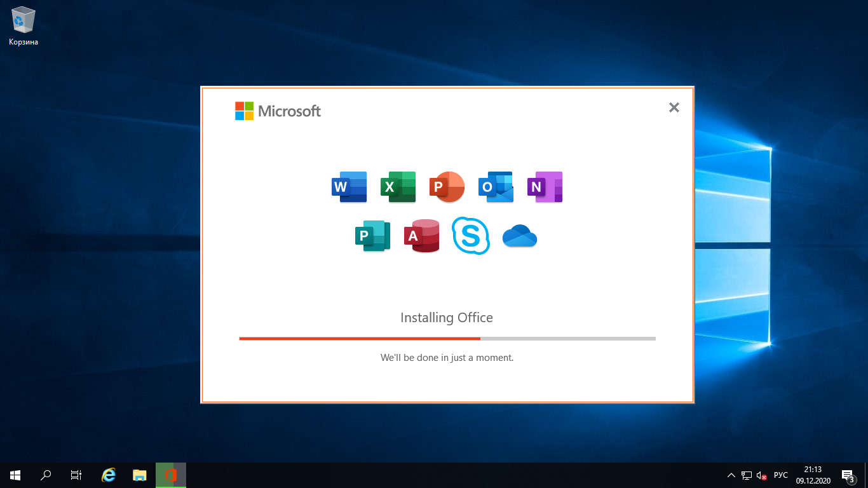
Task: Open taskbar search magnifier
Action: (46, 475)
